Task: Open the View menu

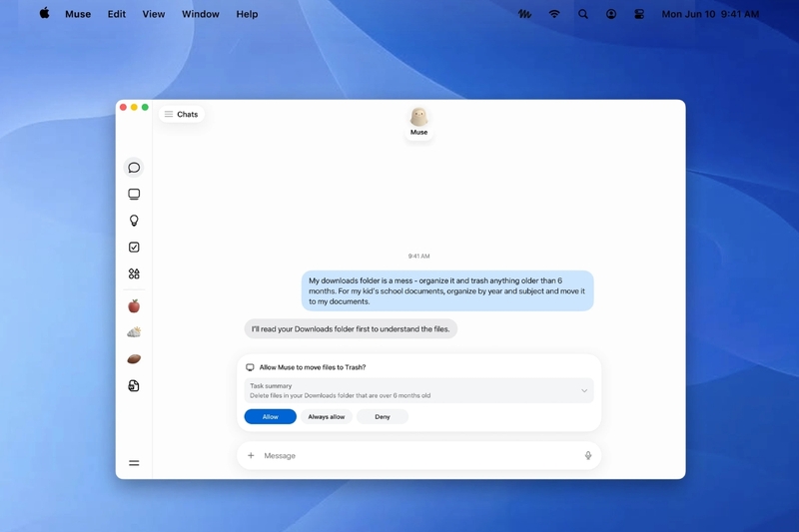Action: [154, 14]
